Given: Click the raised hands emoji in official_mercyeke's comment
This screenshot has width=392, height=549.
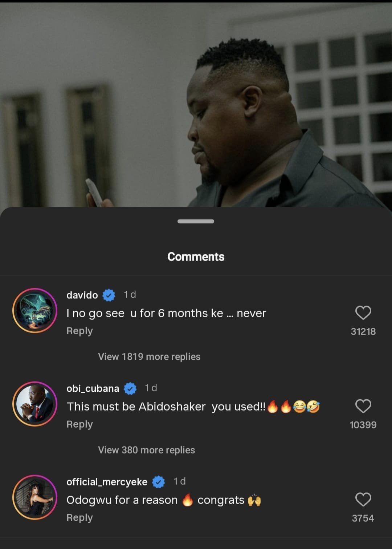Looking at the screenshot, I should [255, 500].
